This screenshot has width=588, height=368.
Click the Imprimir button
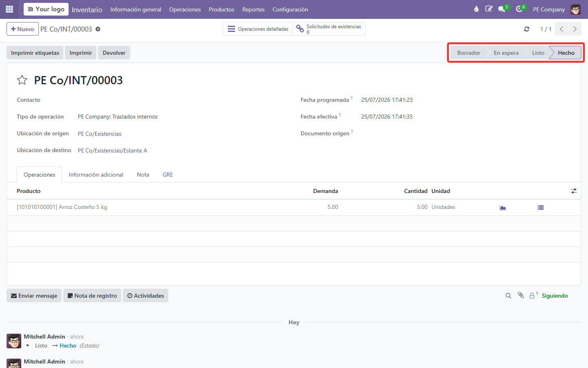tap(81, 53)
